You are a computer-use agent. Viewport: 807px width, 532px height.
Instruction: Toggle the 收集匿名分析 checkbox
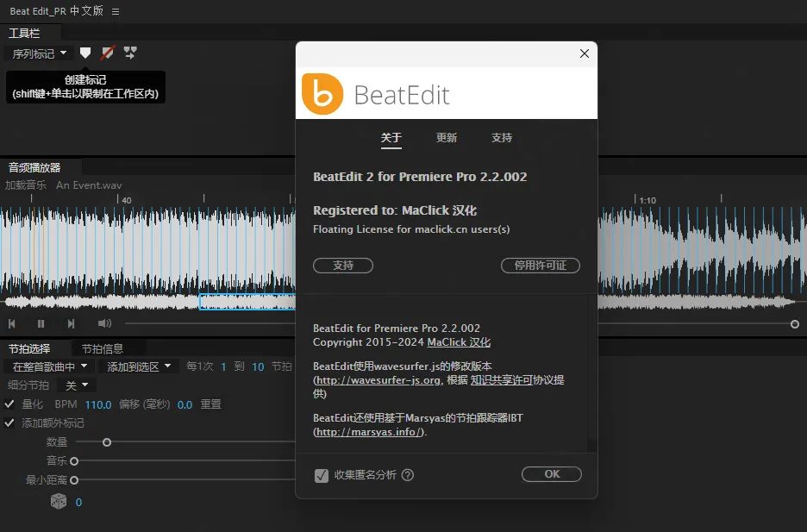(322, 475)
